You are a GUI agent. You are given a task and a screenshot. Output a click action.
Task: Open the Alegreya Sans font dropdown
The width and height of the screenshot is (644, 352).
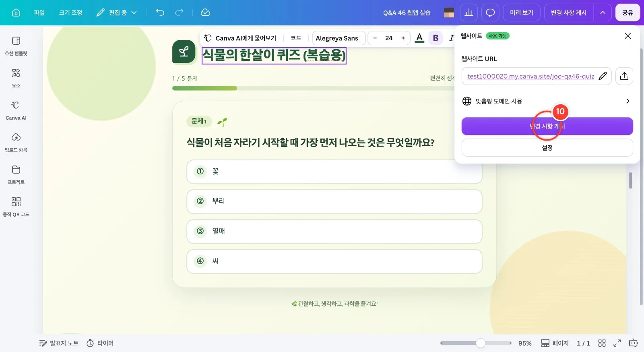tap(339, 38)
